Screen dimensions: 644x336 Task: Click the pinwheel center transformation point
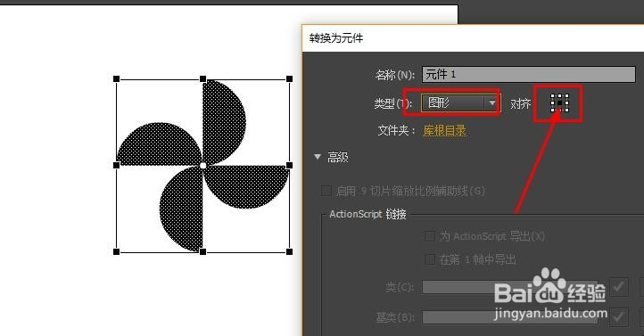click(202, 166)
